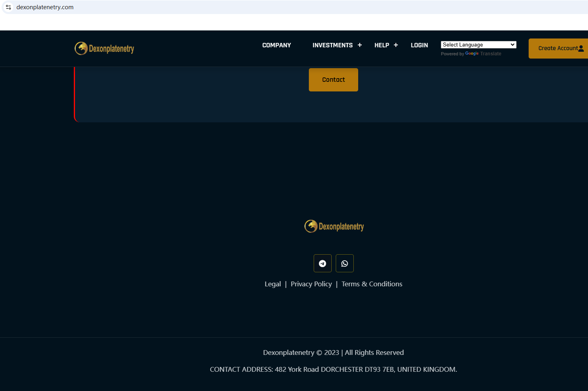The image size is (588, 391).
Task: Open the Privacy Policy link
Action: [311, 284]
